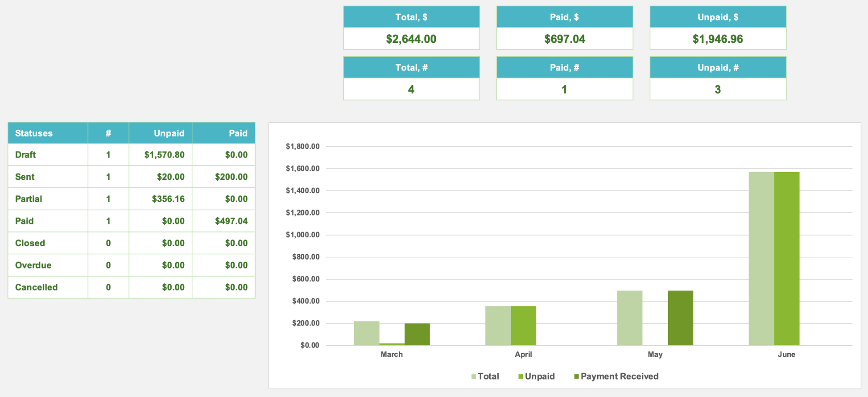Select the $1,946.96 unpaid amount cell
The height and width of the screenshot is (397, 868).
pyautogui.click(x=717, y=39)
